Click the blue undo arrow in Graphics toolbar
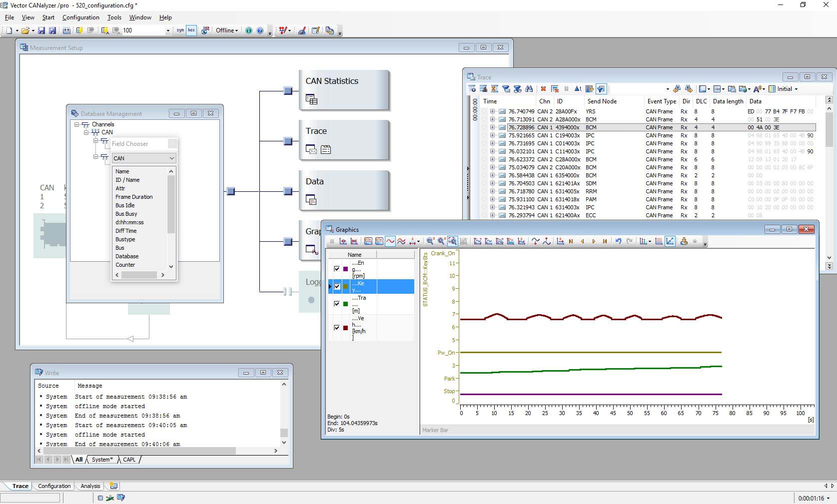Screen dimensions: 837x504 point(618,241)
